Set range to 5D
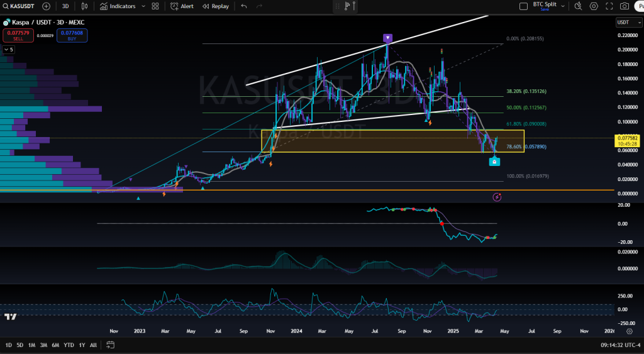 [19, 345]
